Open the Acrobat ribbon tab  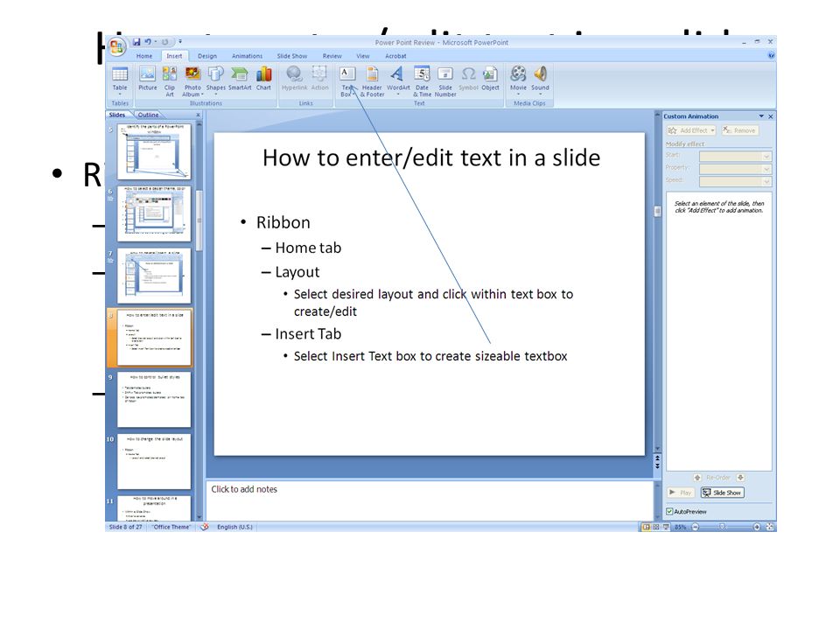point(395,56)
